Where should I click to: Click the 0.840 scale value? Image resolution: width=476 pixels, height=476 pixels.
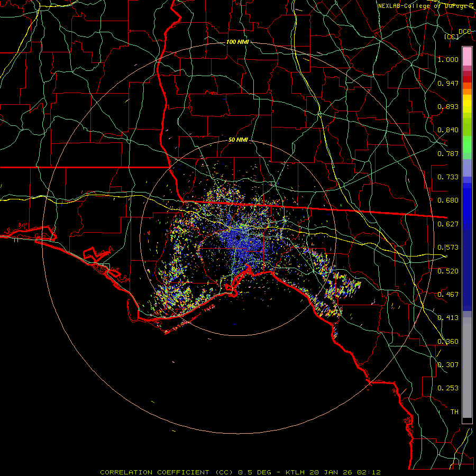tap(448, 130)
